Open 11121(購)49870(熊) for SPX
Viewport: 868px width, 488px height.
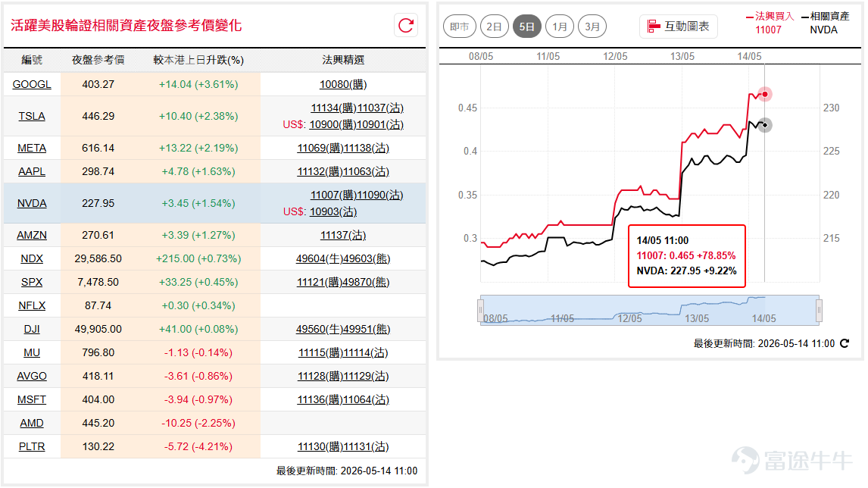tap(343, 282)
